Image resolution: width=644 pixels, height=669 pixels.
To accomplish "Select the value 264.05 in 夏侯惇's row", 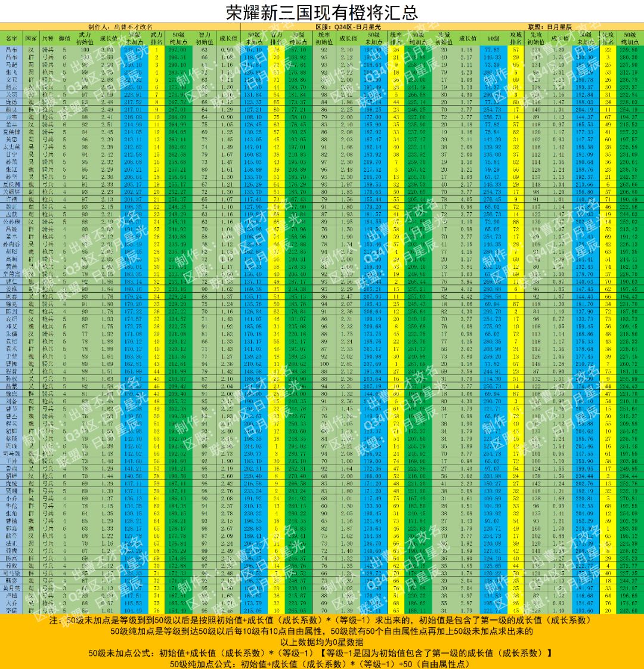I will 179,132.
